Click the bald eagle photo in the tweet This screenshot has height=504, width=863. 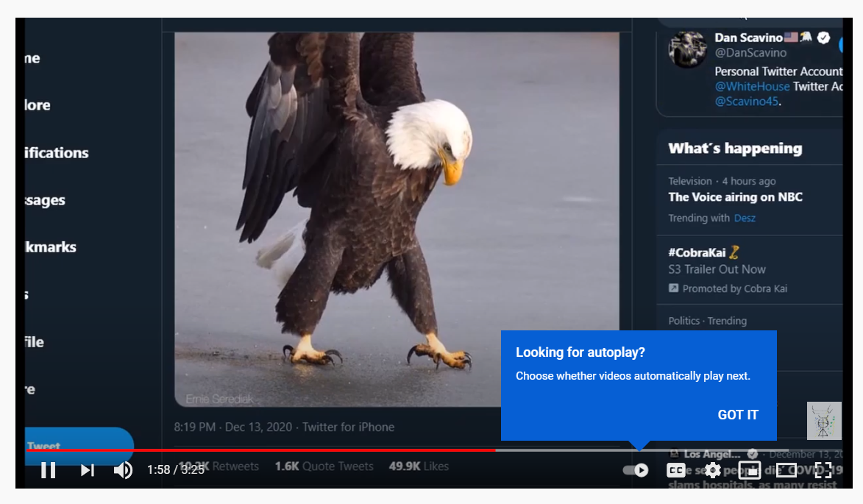[x=397, y=219]
